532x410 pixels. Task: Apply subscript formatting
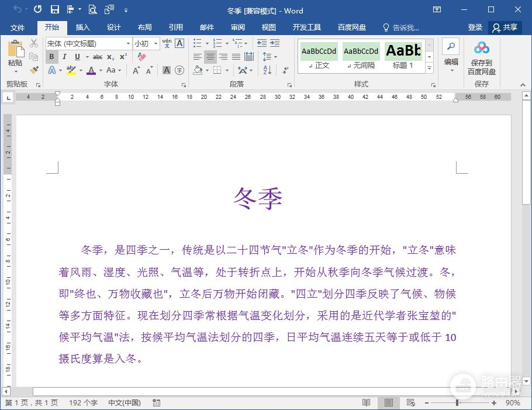coord(110,57)
